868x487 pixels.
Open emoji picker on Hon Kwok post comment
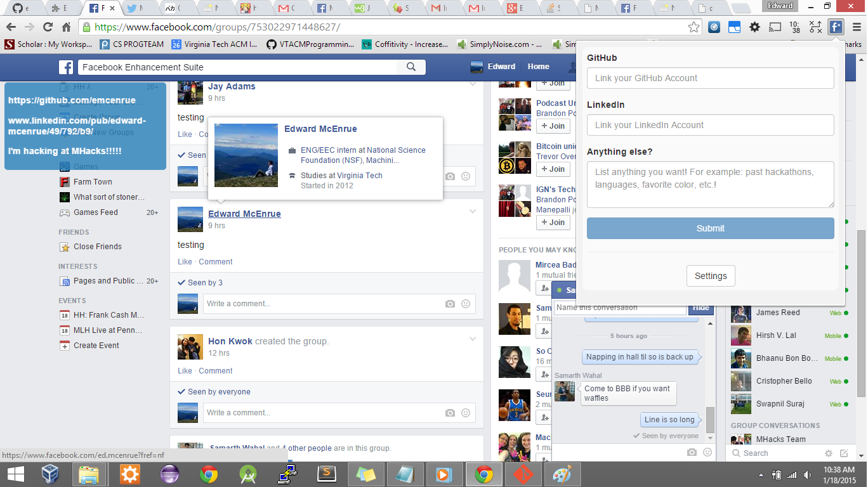click(x=466, y=413)
